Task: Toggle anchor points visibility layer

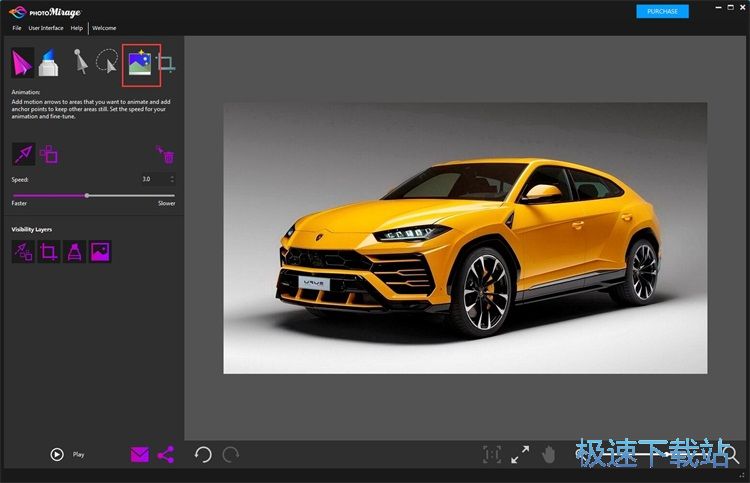Action: coord(74,252)
